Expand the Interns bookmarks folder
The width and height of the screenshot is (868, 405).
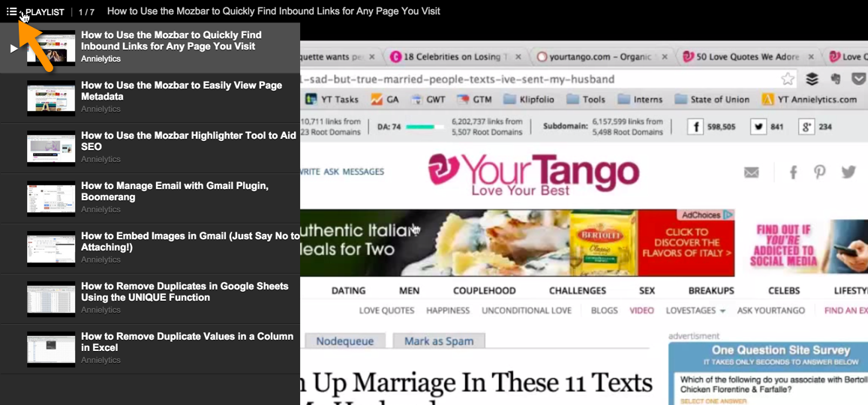point(640,100)
